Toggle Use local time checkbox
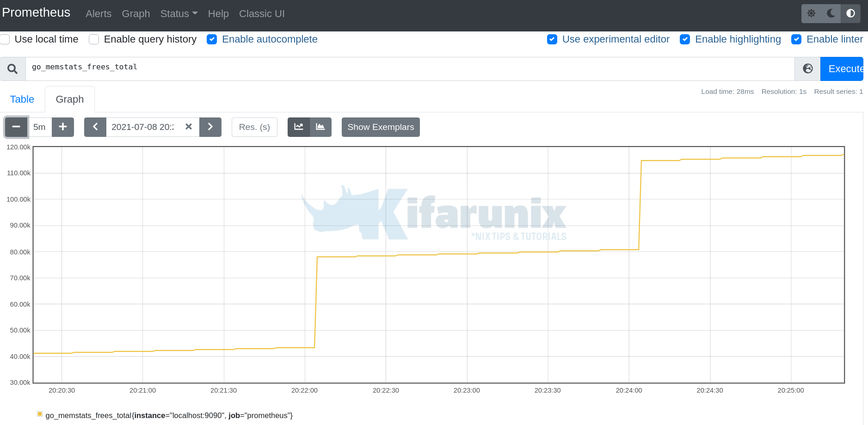The width and height of the screenshot is (868, 425). point(5,39)
